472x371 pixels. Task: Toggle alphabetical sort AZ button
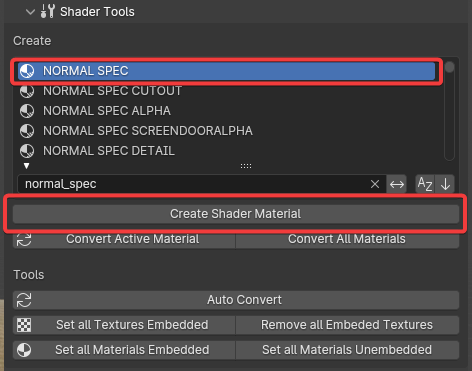click(x=425, y=184)
